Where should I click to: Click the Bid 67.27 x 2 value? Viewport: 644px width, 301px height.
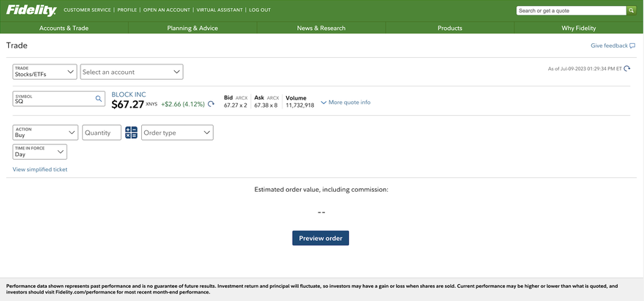[x=236, y=105]
